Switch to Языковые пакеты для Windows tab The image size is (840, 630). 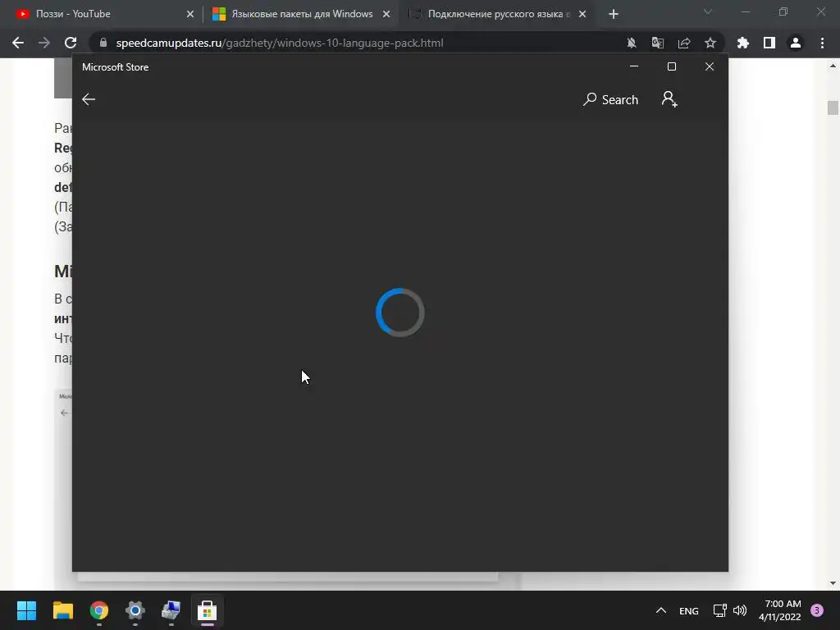point(300,14)
